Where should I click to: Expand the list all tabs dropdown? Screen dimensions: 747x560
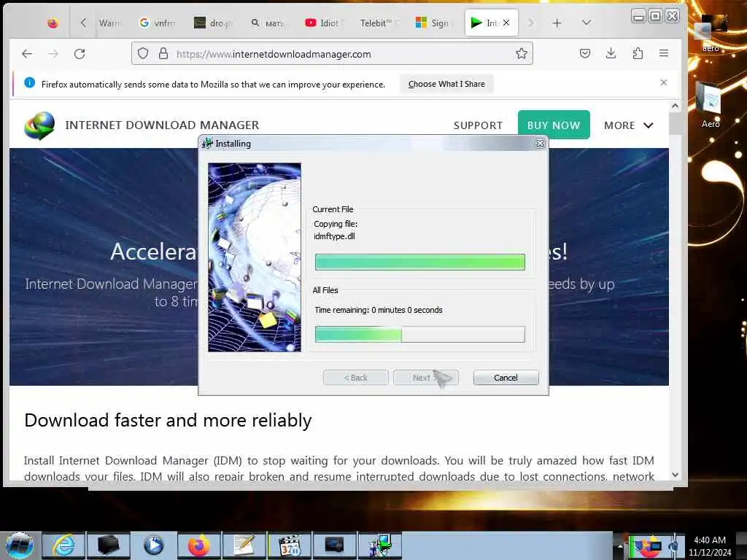coord(587,23)
